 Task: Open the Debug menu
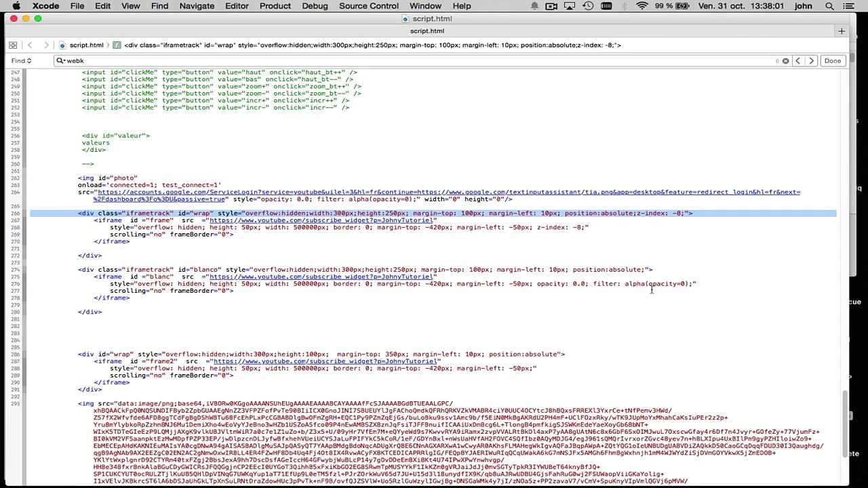click(x=315, y=6)
